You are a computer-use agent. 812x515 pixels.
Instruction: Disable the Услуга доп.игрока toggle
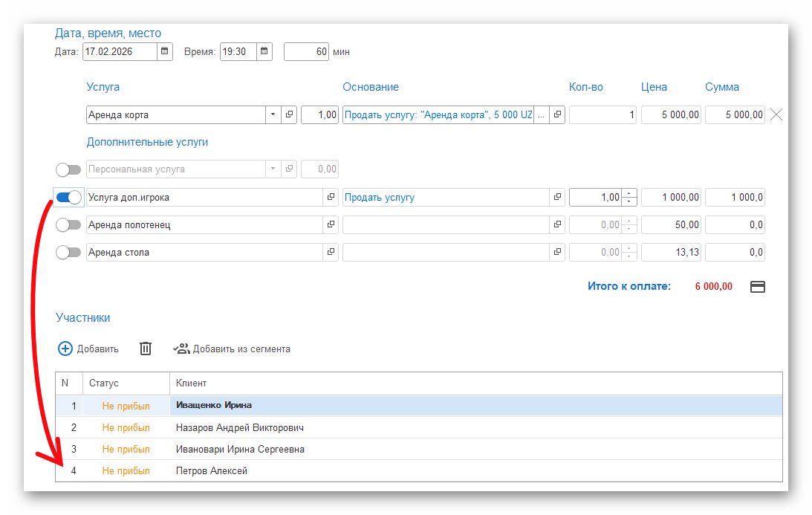(x=68, y=198)
